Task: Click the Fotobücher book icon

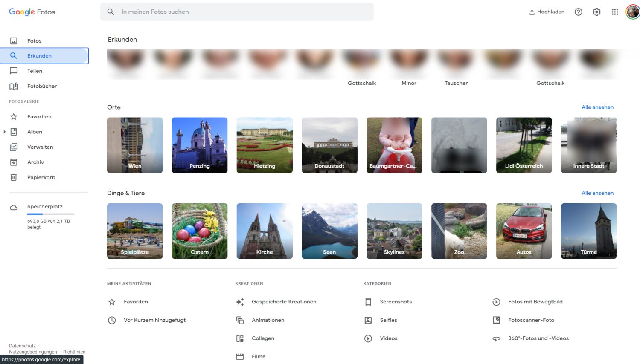Action: 14,86
